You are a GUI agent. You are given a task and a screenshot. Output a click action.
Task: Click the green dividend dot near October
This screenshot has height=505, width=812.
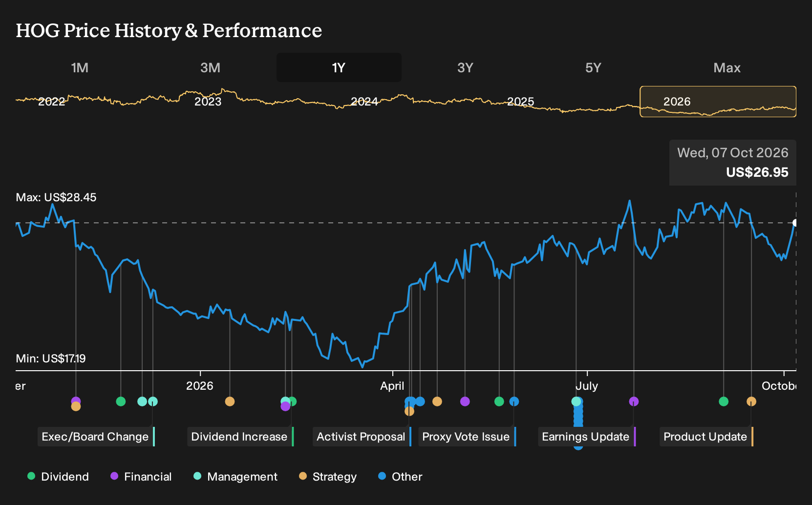pyautogui.click(x=724, y=401)
